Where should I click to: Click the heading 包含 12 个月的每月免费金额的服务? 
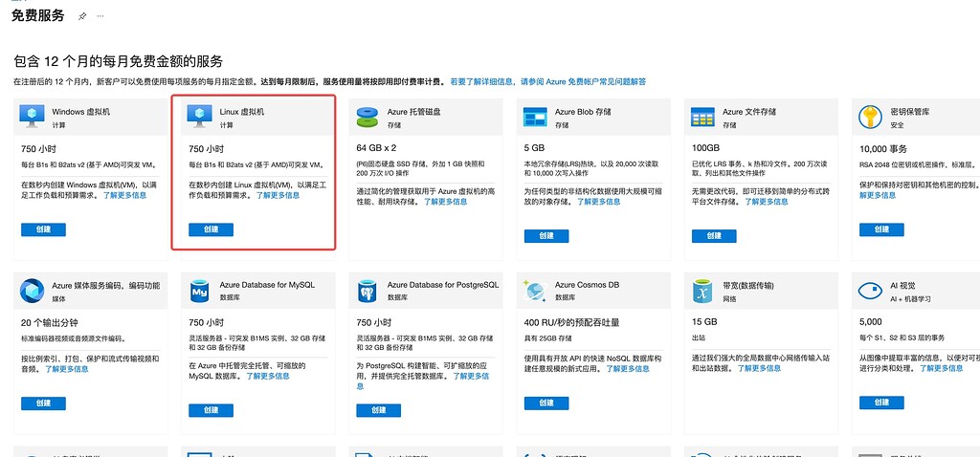118,61
